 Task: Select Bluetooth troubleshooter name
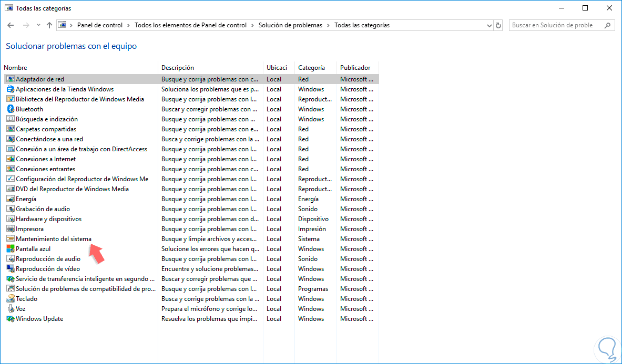29,109
